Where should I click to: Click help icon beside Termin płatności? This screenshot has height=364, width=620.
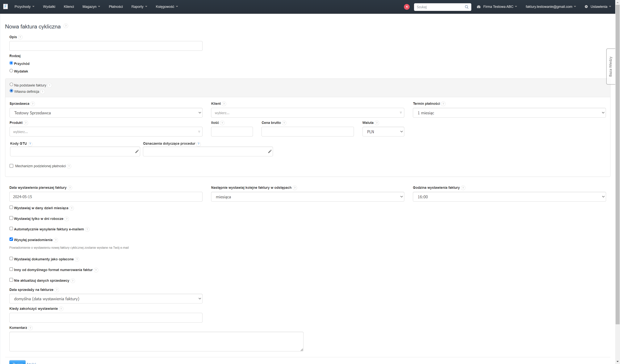tap(443, 104)
